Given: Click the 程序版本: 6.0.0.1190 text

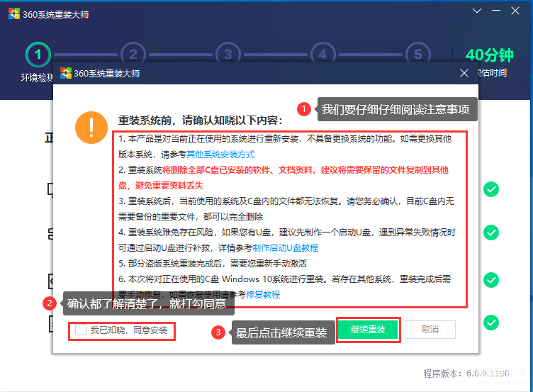Looking at the screenshot, I should [x=466, y=374].
